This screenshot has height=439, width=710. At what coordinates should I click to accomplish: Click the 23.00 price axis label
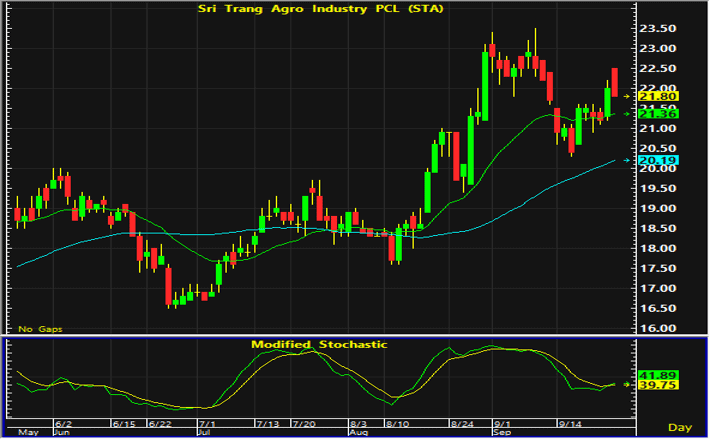pyautogui.click(x=657, y=48)
